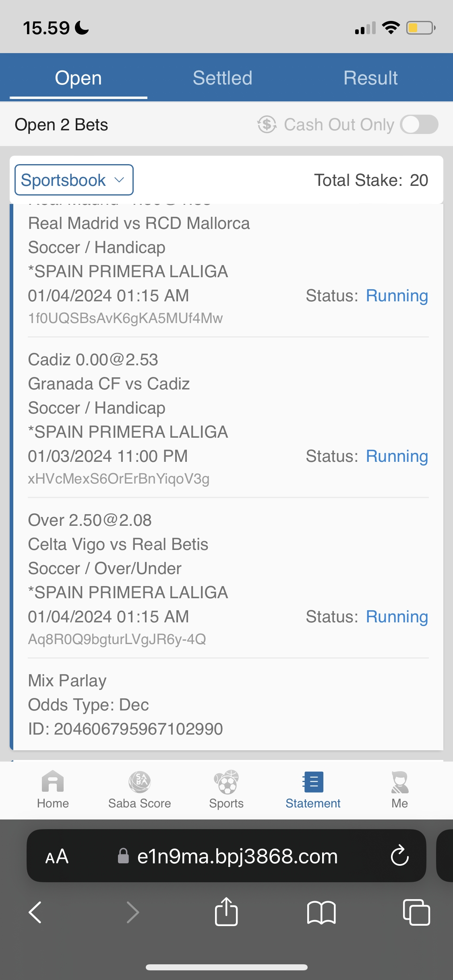Viewport: 453px width, 980px height.
Task: Go to the Sports section icon
Action: pyautogui.click(x=226, y=782)
